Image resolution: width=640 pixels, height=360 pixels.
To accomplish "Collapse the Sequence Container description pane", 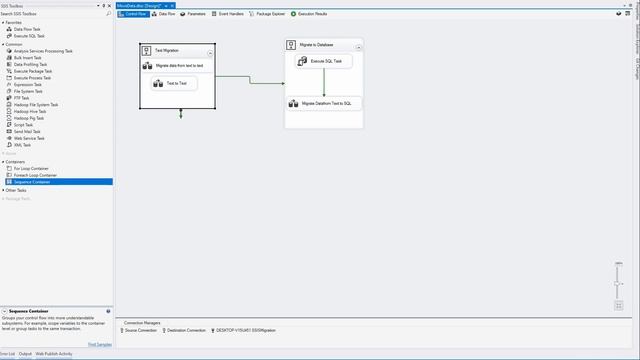I will 4,311.
